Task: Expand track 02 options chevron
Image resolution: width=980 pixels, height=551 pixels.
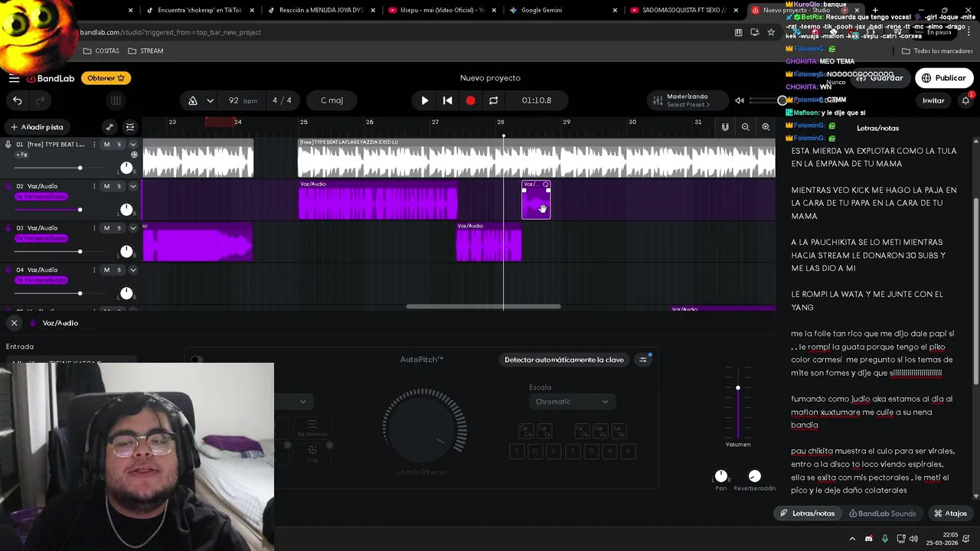Action: 133,186
